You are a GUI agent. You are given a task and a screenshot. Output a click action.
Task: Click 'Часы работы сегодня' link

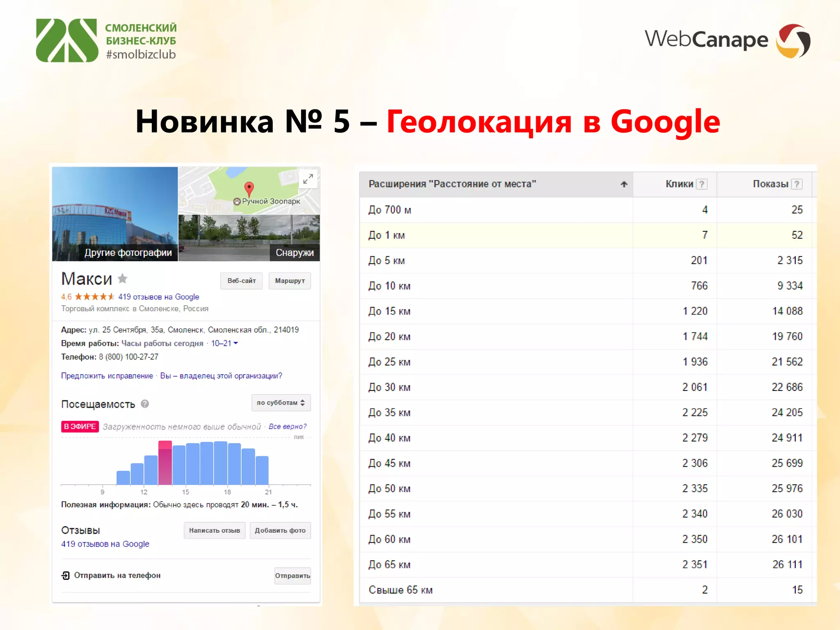tap(162, 343)
